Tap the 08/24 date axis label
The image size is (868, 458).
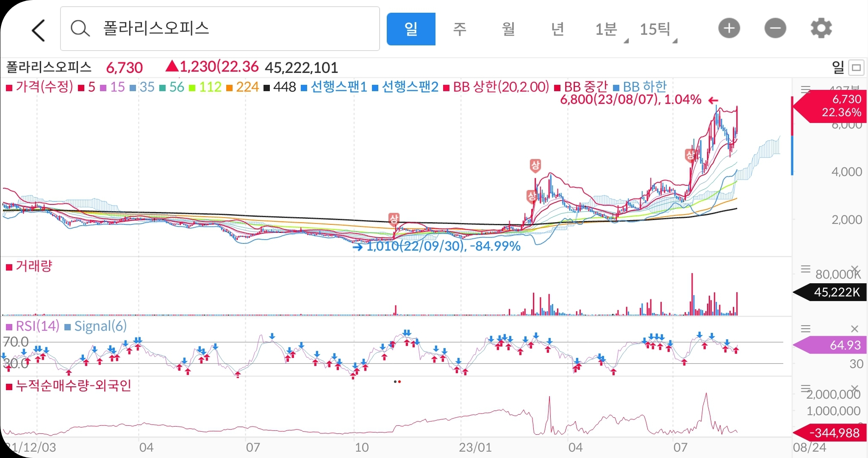(810, 447)
